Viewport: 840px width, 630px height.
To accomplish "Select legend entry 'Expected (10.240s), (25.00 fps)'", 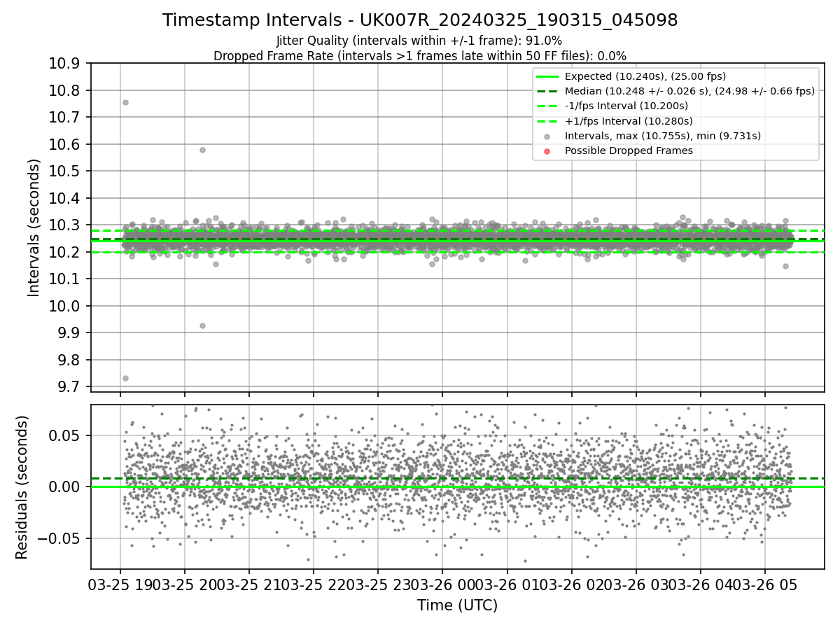I will pos(645,76).
